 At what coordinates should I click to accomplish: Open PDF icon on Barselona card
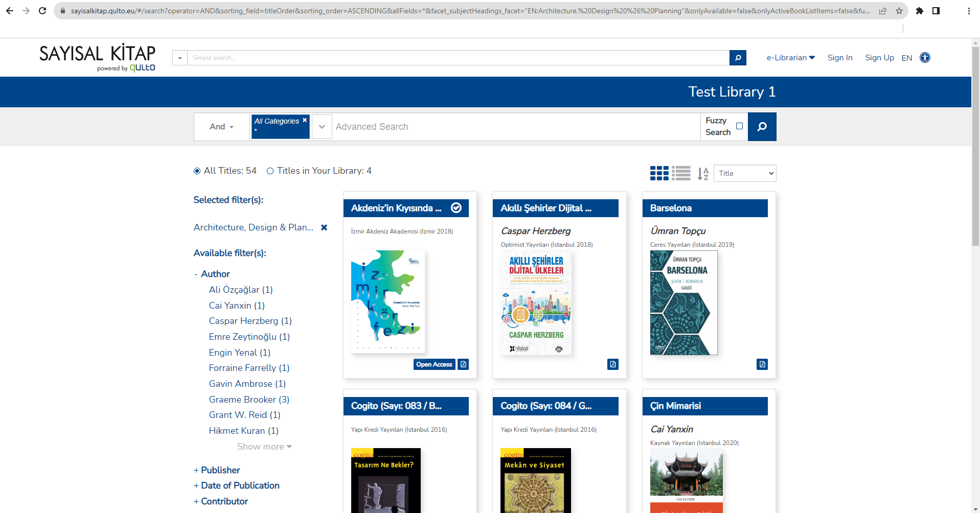(x=762, y=364)
